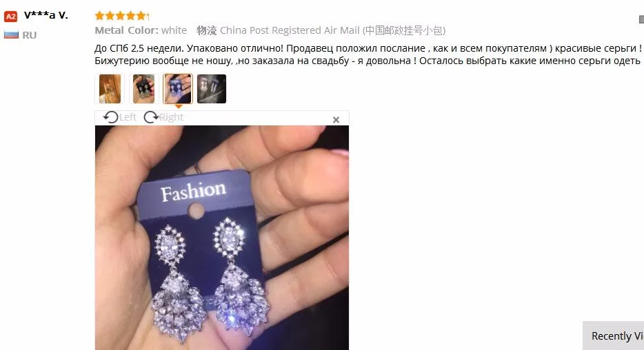The image size is (644, 350).
Task: Close the enlarged review photo
Action: 336,120
